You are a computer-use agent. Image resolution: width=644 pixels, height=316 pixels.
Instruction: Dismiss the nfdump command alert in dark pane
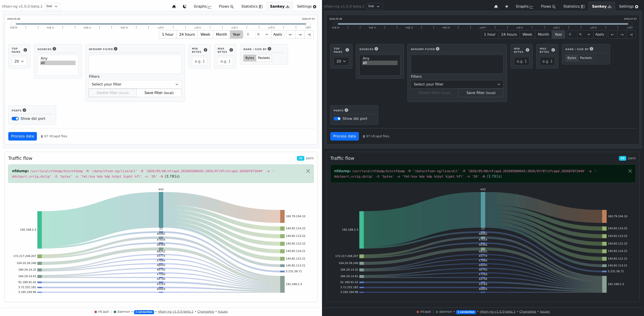(630, 171)
